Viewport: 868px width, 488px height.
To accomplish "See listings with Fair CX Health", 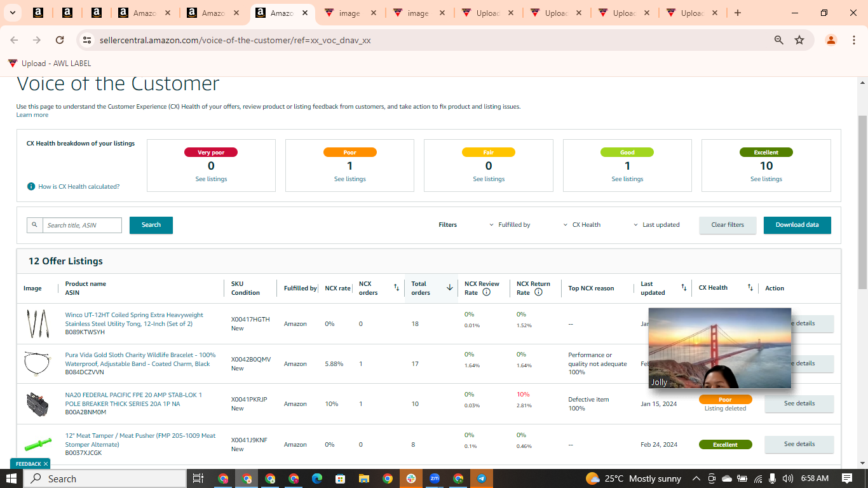I will 489,179.
